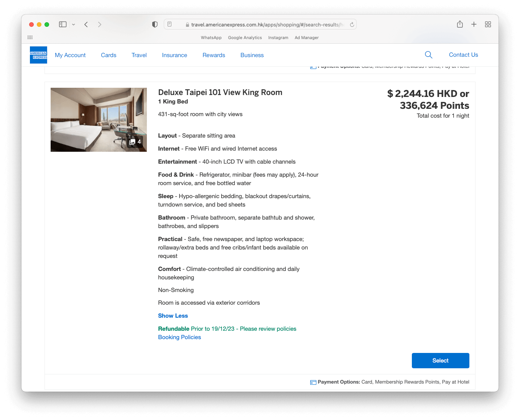
Task: Open the photo gallery icon showing 4 images
Action: (x=135, y=142)
